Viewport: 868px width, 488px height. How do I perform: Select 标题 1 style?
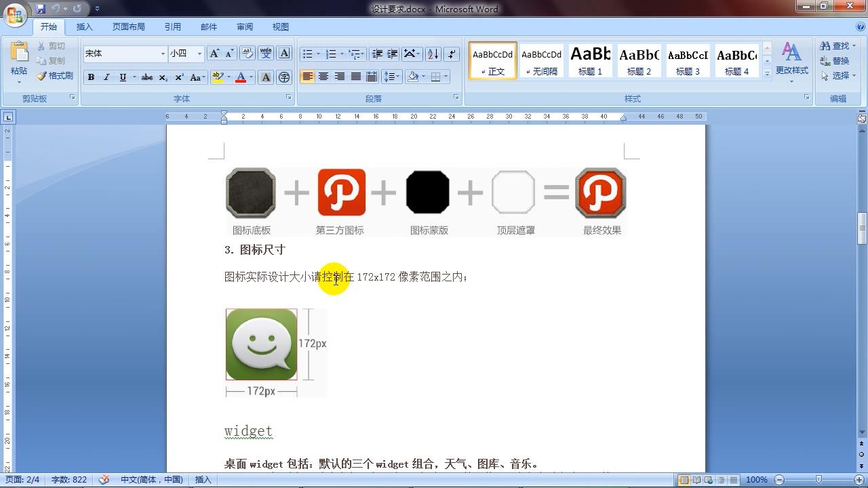(x=590, y=61)
